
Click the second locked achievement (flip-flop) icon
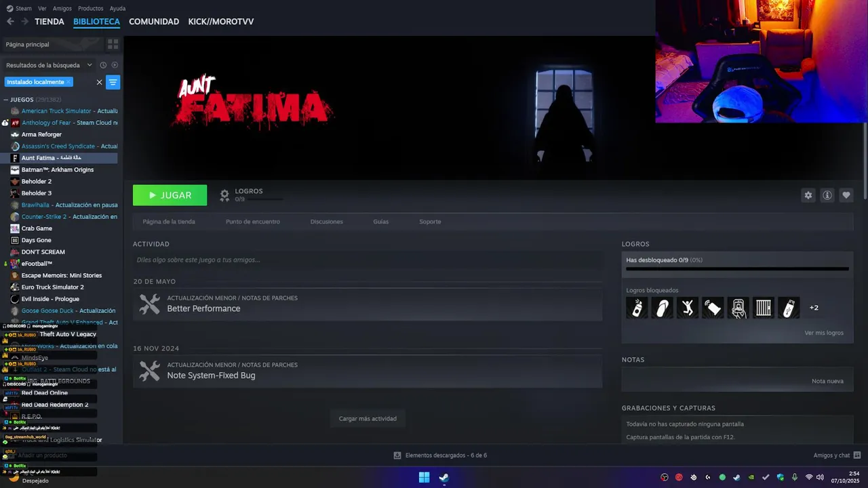click(x=663, y=308)
